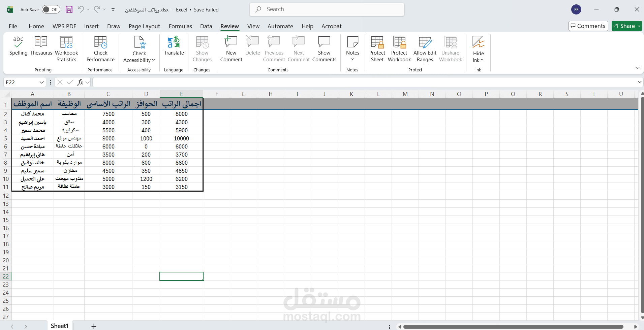
Task: Open the Translate tool
Action: (x=174, y=46)
